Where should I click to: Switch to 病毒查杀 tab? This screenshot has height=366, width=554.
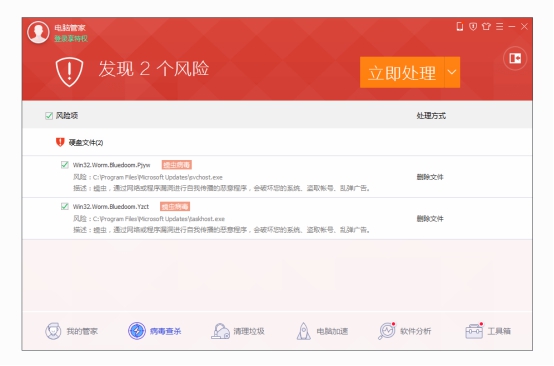pyautogui.click(x=155, y=331)
